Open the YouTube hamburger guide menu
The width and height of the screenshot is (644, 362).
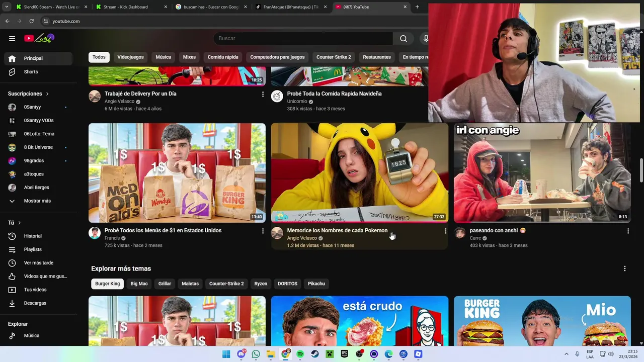coord(12,38)
